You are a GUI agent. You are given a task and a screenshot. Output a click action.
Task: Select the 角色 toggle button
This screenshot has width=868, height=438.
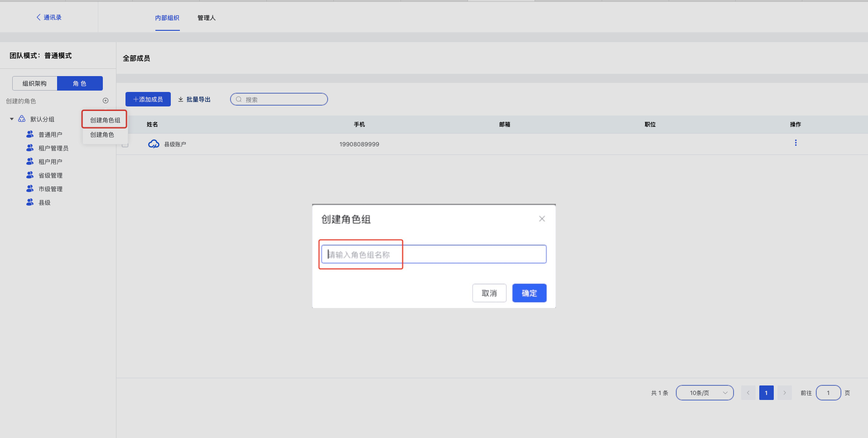80,83
